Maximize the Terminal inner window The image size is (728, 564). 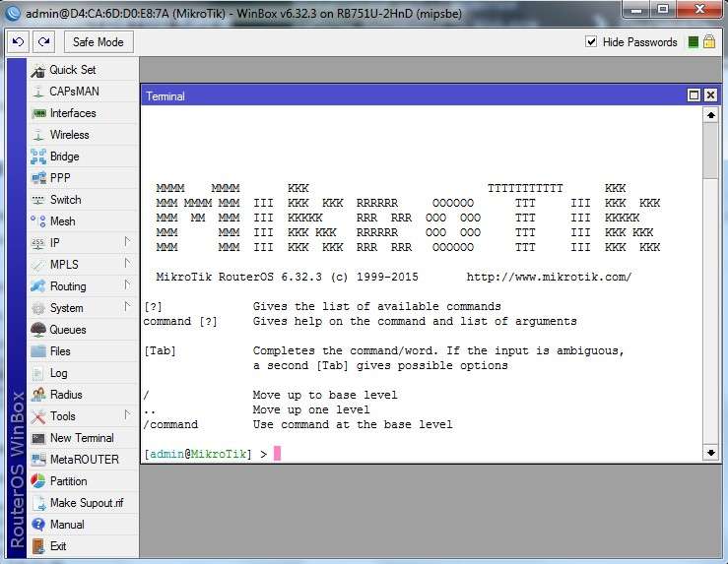click(x=694, y=95)
